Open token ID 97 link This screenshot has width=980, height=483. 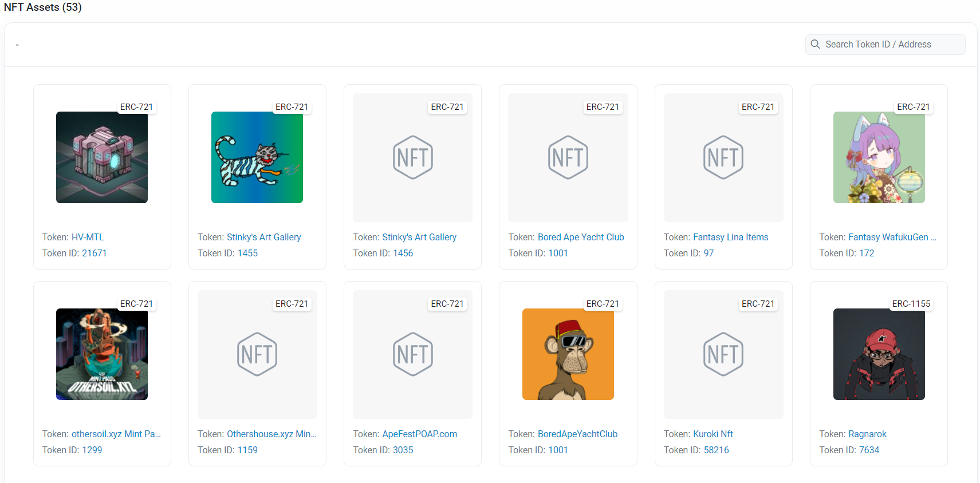click(709, 253)
